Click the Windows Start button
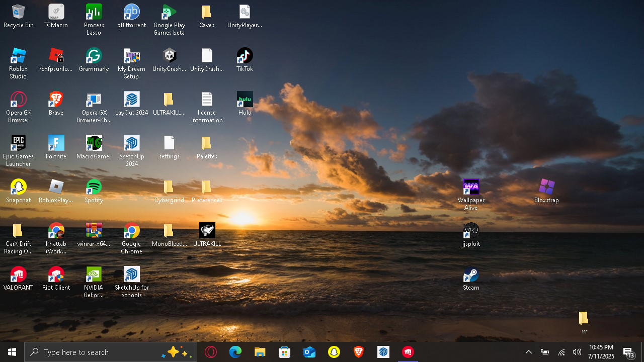This screenshot has width=644, height=362. pos(12,352)
